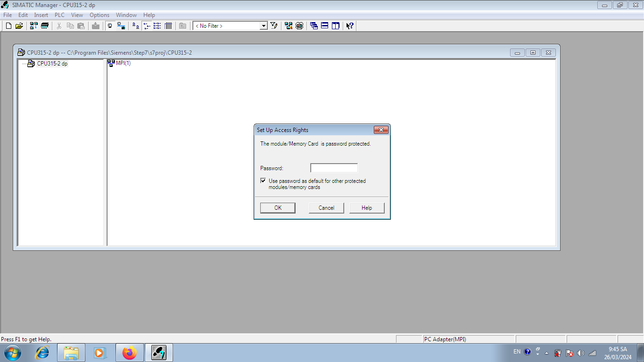Open the Filter edit funnel icon

[x=274, y=26]
